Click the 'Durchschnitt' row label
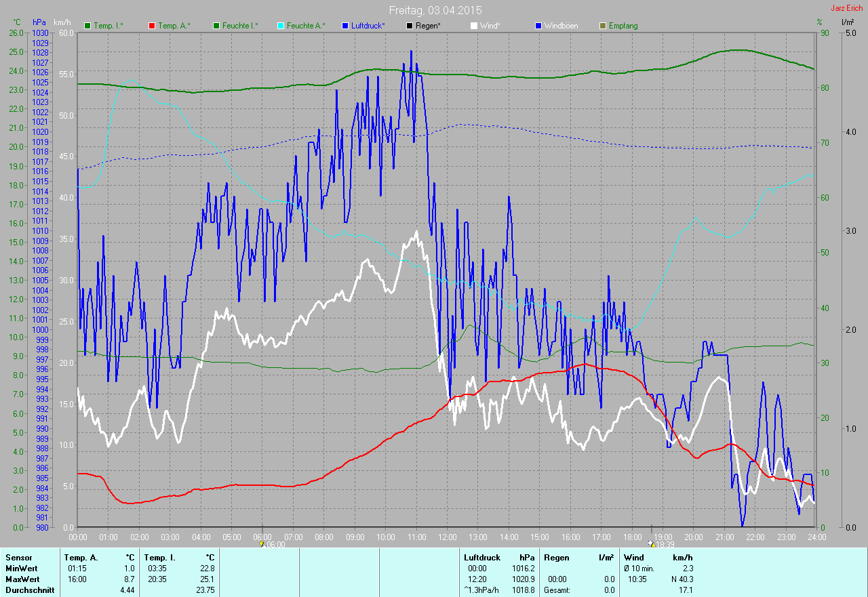868x597 pixels. click(28, 590)
